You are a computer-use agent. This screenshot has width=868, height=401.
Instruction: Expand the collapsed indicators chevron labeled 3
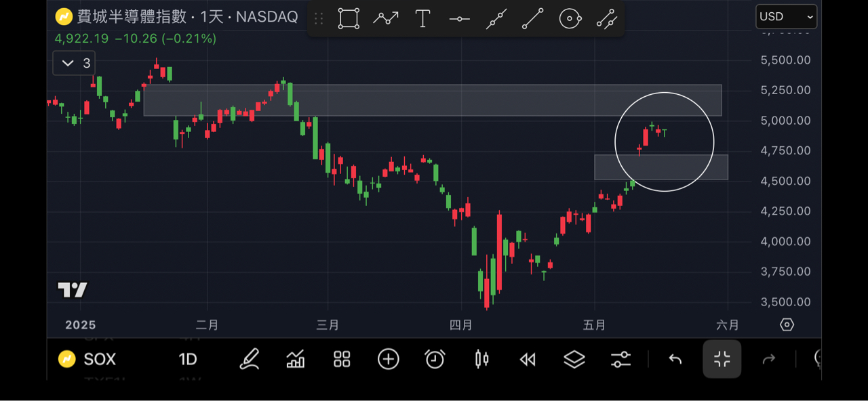pyautogui.click(x=74, y=63)
